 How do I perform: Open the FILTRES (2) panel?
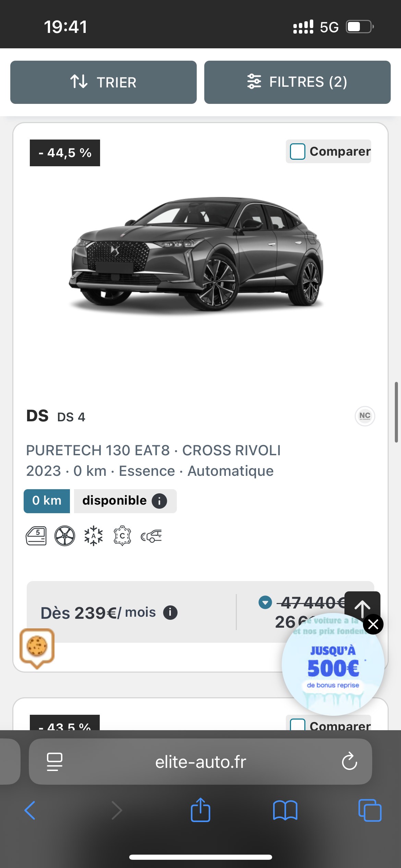click(297, 82)
